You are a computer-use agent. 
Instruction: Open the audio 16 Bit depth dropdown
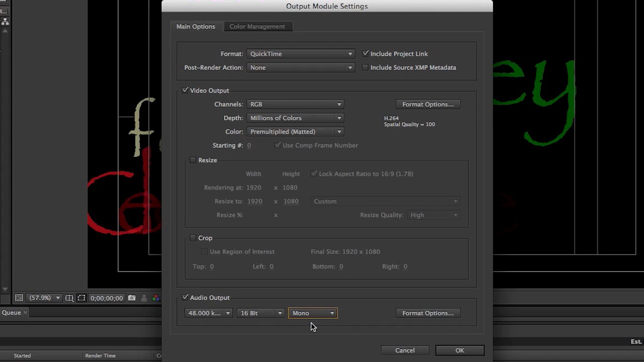(261, 313)
